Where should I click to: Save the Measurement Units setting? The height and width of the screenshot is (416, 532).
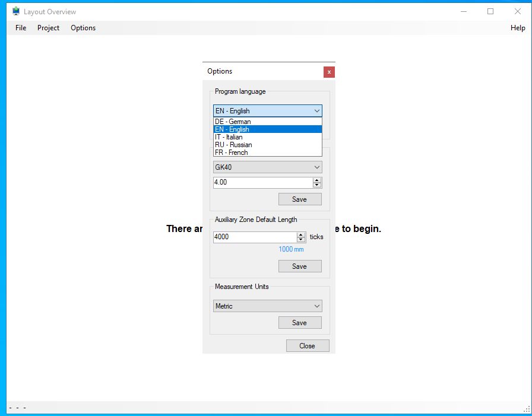[x=300, y=322]
